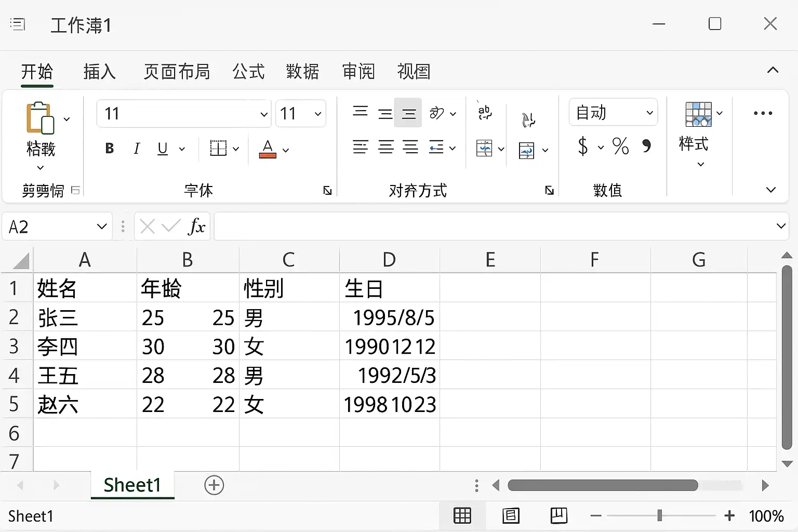The image size is (798, 532).
Task: Click the Paste clipboard icon
Action: click(x=40, y=118)
